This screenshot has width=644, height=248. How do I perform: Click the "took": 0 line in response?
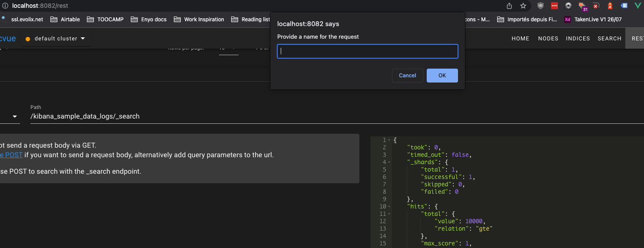424,147
